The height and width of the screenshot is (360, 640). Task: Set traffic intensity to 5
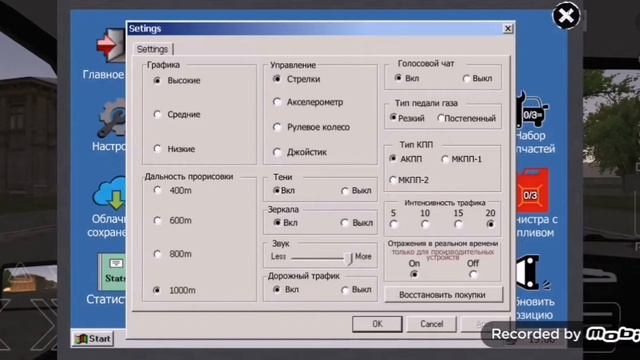(x=393, y=224)
